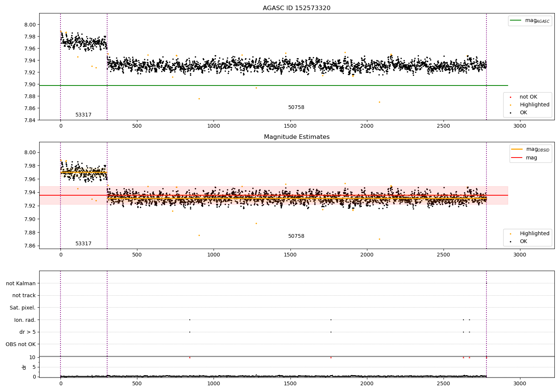Click the red dr marker near x=845
Image resolution: width=560 pixels, height=392 pixels.
pos(190,357)
